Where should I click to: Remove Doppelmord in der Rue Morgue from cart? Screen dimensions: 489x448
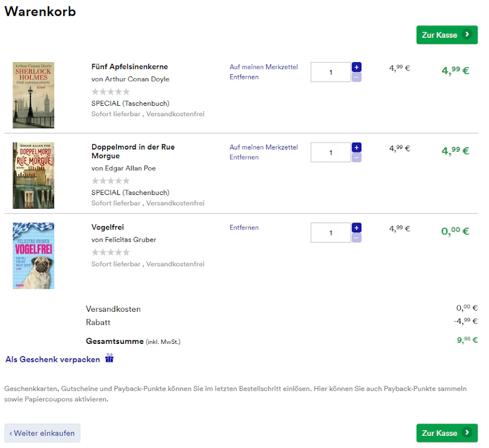tap(244, 157)
